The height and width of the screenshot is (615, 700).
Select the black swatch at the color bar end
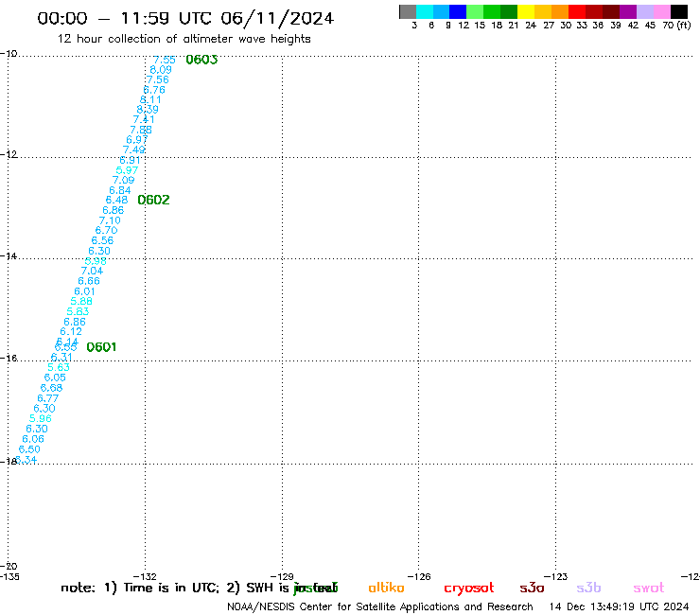(679, 11)
